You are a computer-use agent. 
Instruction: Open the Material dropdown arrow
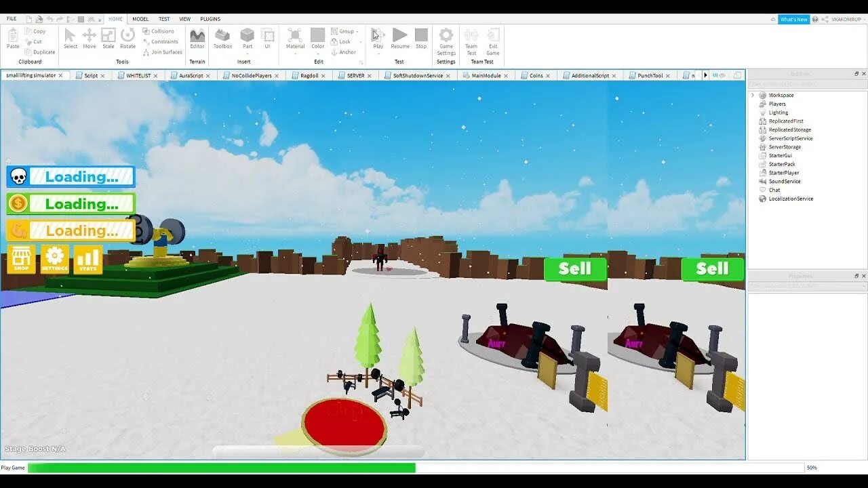(295, 53)
